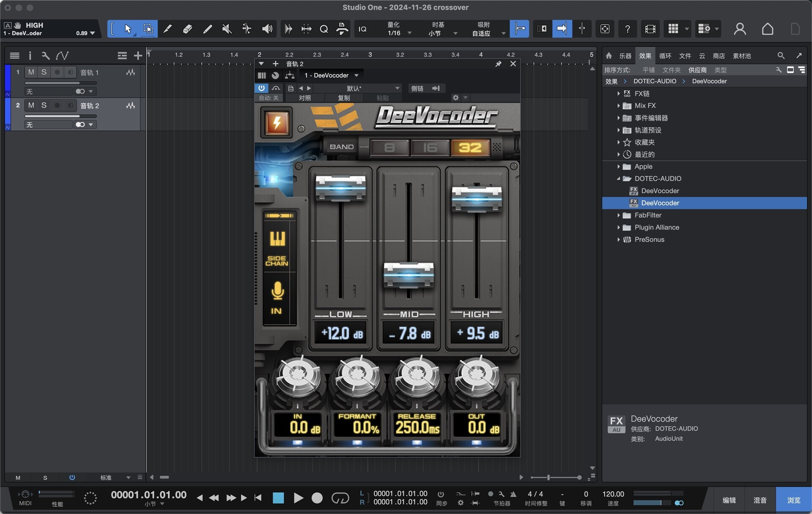
Task: Click the DeeVocoder lightning bolt icon
Action: coord(277,123)
